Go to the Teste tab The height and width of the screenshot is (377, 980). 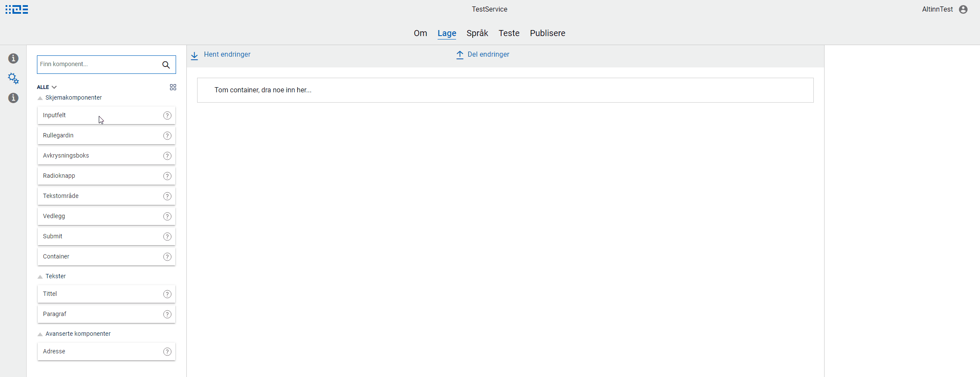509,33
